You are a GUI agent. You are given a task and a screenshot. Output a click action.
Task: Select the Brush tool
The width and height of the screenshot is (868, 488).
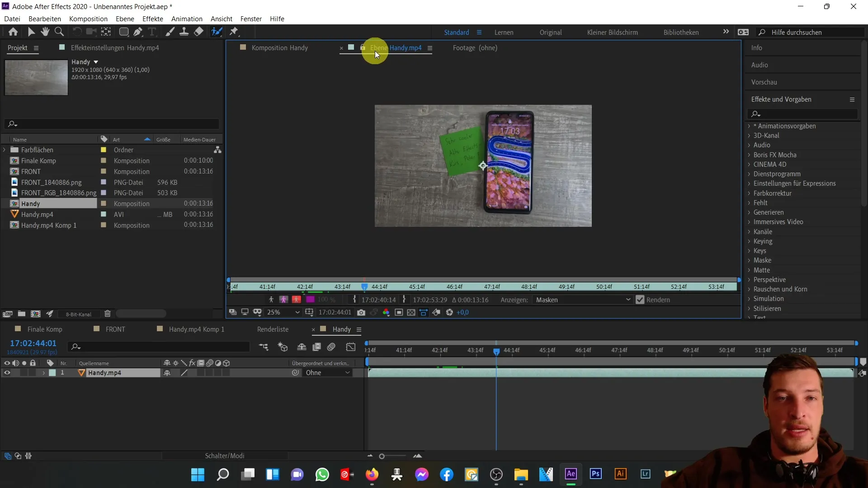(x=170, y=32)
